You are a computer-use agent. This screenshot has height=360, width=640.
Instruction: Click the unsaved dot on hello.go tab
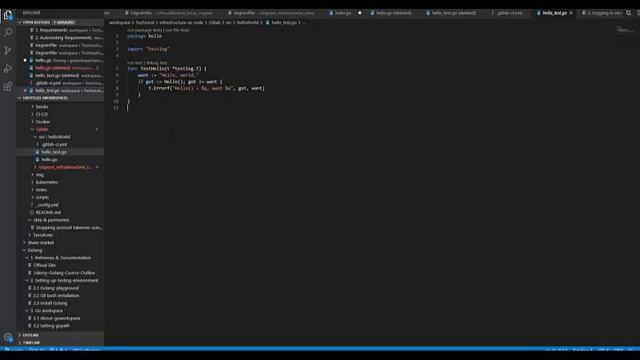click(360, 13)
